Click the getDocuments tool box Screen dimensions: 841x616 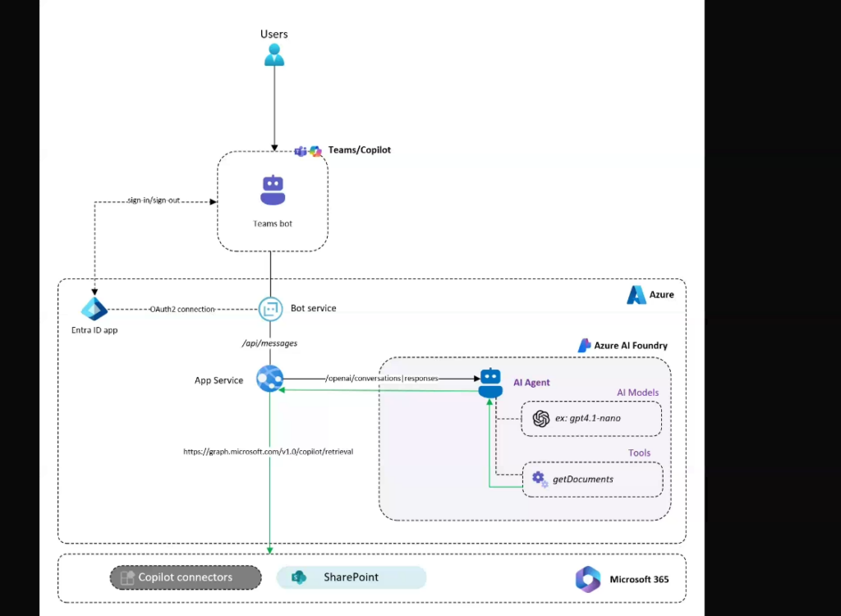(x=592, y=479)
